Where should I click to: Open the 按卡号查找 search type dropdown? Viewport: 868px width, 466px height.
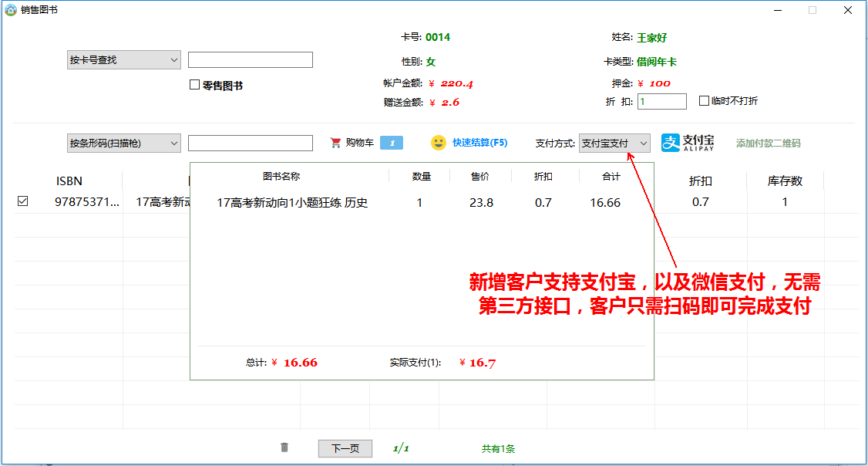123,59
